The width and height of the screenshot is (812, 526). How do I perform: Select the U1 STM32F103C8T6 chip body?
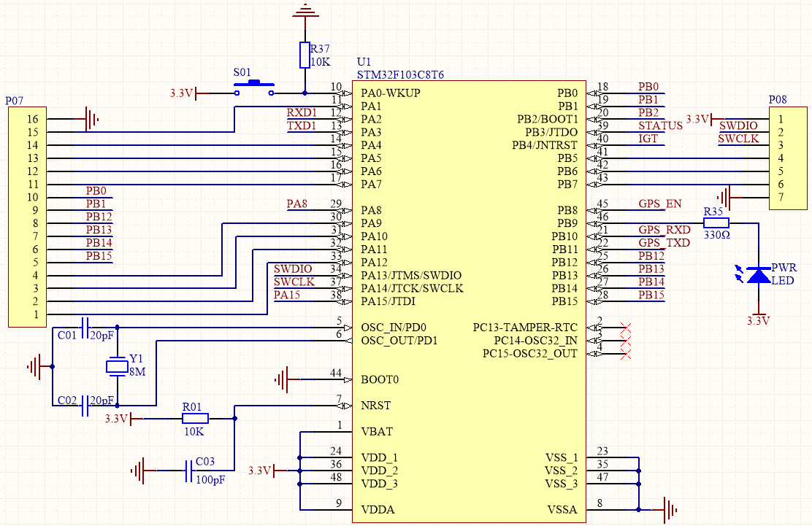(470, 301)
